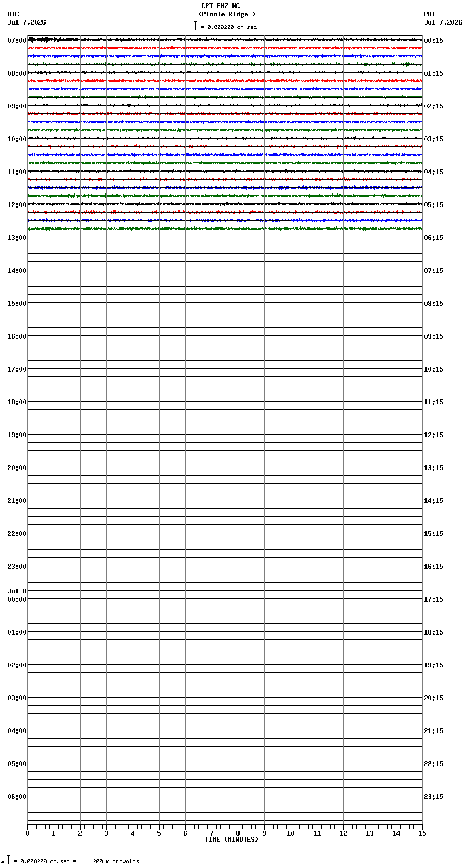Click the '00:15' PDT time label

434,41
